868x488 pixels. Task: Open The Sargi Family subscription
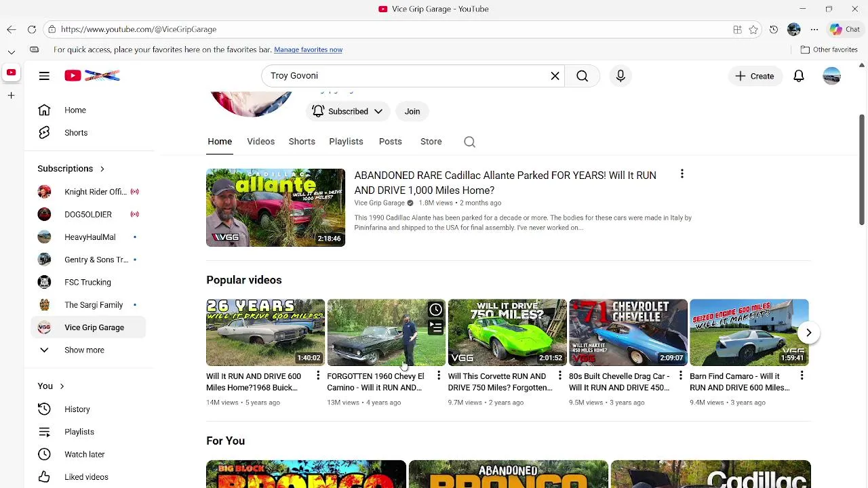point(88,305)
